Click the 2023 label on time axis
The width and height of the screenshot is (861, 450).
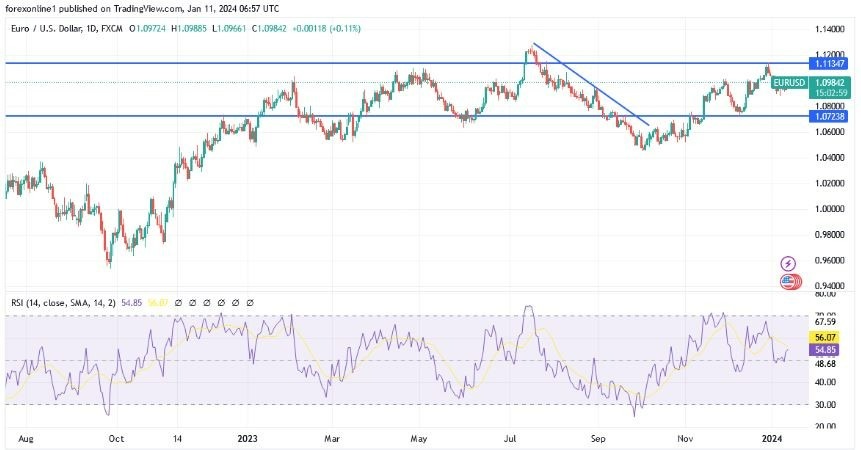coord(247,439)
